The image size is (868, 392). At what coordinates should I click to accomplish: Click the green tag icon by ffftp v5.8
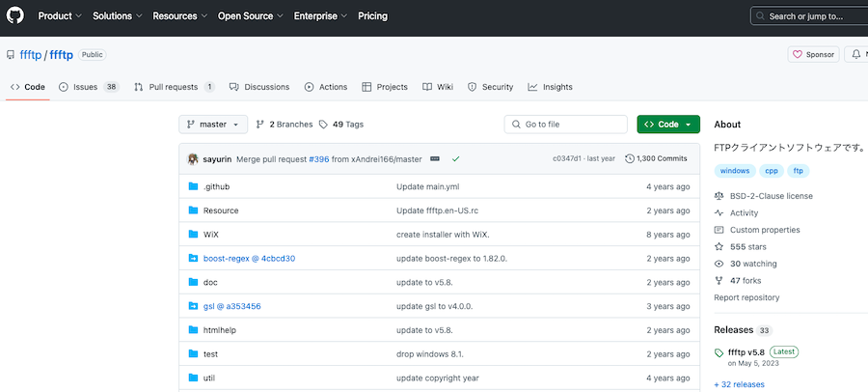pos(719,352)
